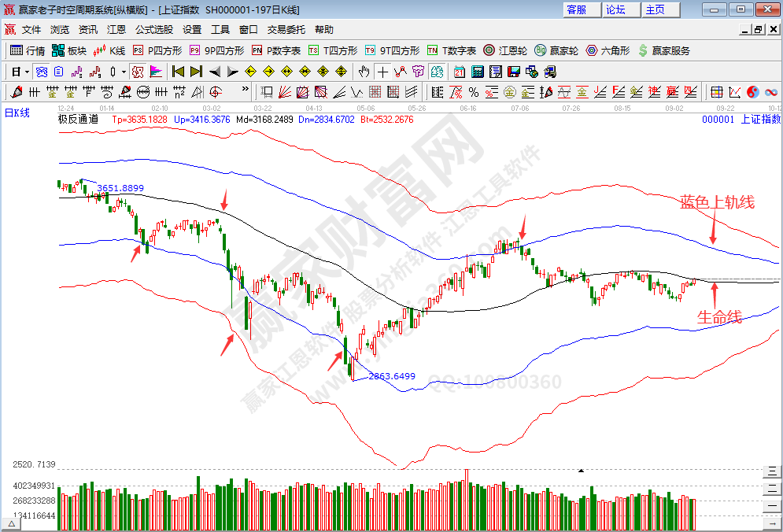
Task: Click the 论坛 forum button
Action: [615, 9]
